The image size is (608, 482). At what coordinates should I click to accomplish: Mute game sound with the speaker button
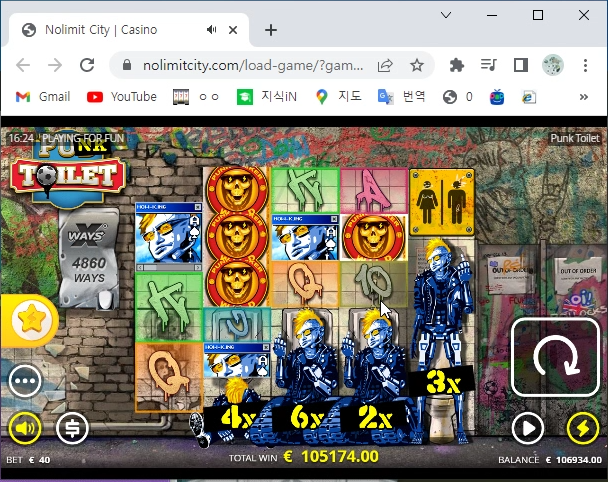[25, 428]
